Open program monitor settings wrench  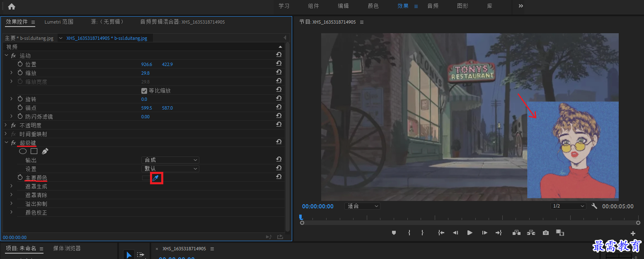tap(594, 206)
